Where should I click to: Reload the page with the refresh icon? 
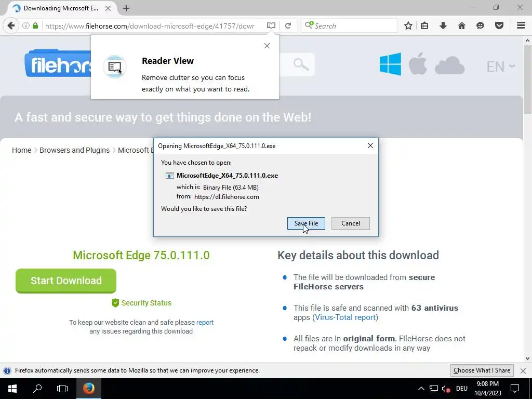coord(288,26)
